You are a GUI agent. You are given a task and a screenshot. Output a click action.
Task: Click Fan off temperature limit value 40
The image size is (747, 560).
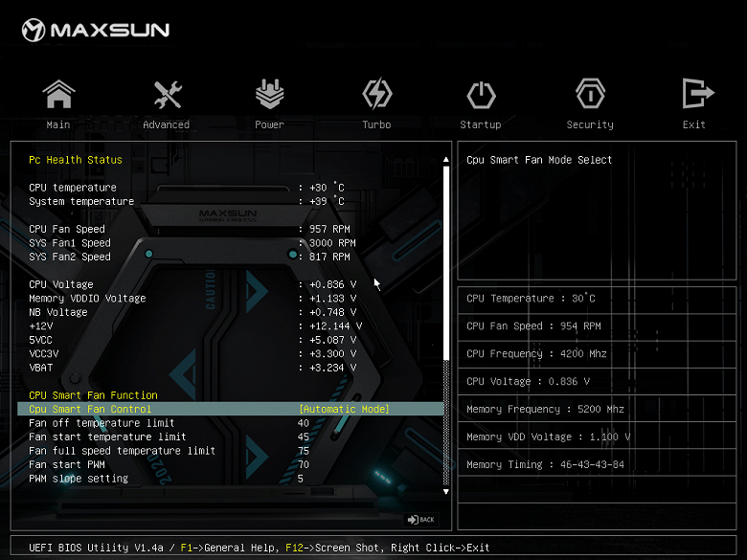(304, 423)
